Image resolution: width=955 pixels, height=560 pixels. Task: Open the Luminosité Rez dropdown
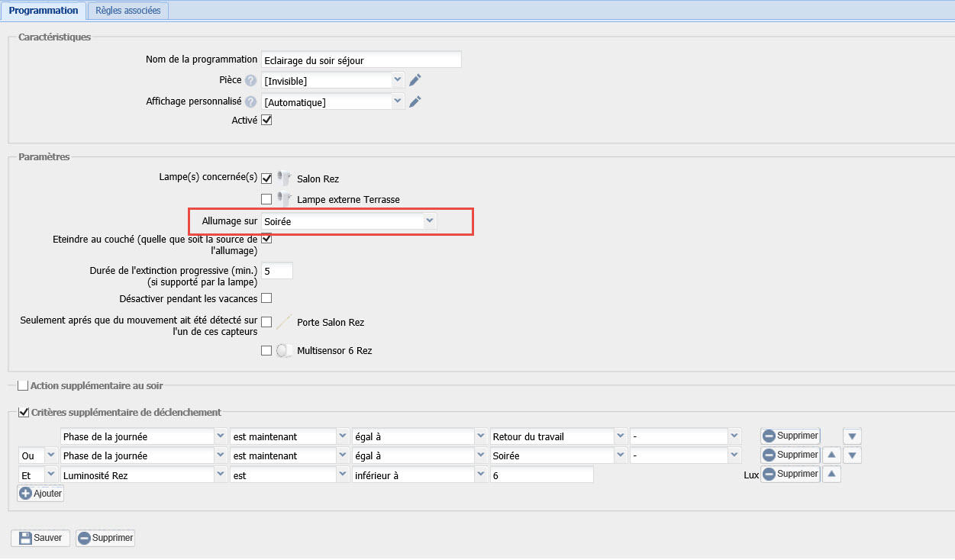(144, 475)
